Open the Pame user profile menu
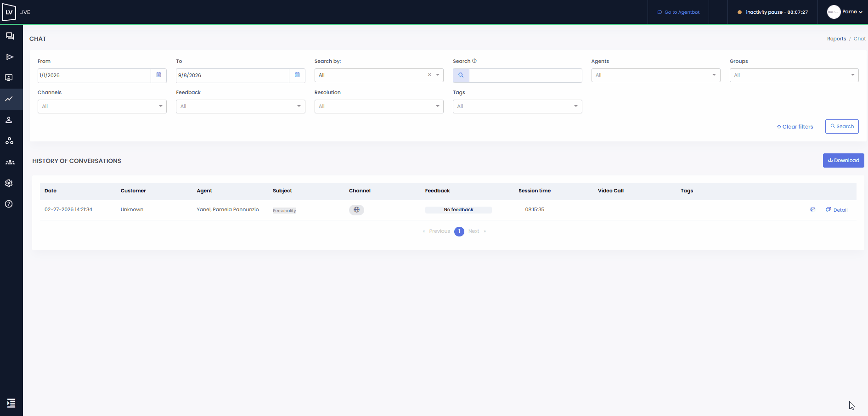This screenshot has height=416, width=868. 845,12
